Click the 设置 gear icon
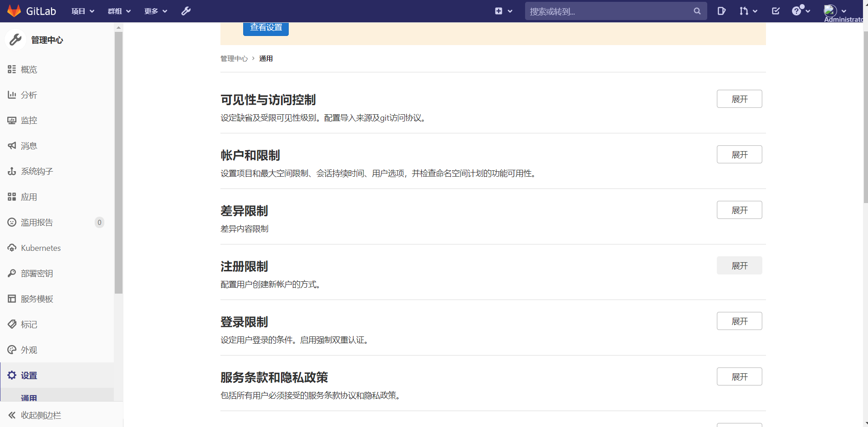Viewport: 868px width, 427px height. pyautogui.click(x=12, y=375)
